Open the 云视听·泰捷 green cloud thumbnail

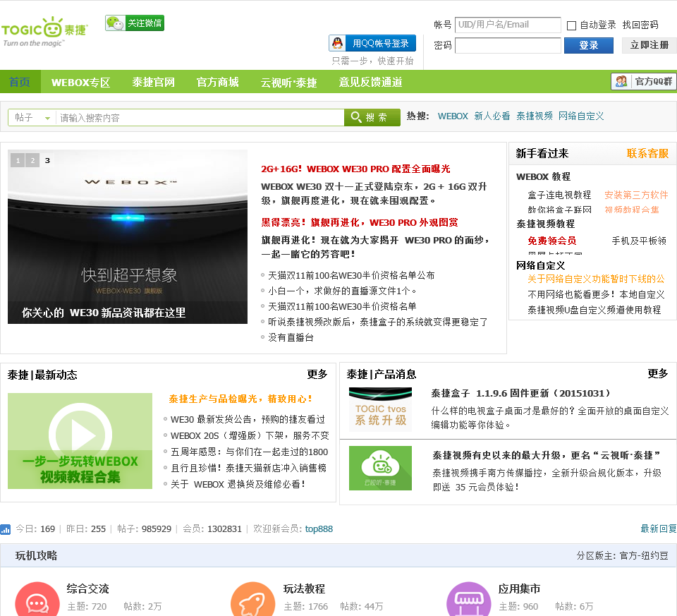pyautogui.click(x=380, y=469)
